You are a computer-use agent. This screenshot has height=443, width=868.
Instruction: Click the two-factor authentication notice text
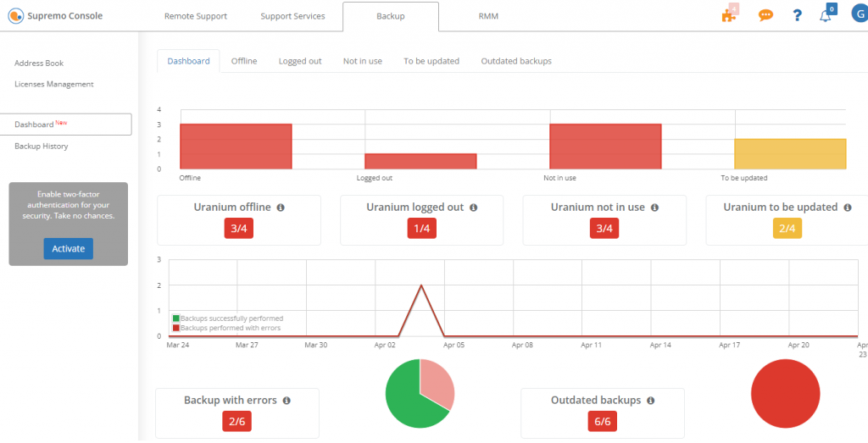[69, 205]
